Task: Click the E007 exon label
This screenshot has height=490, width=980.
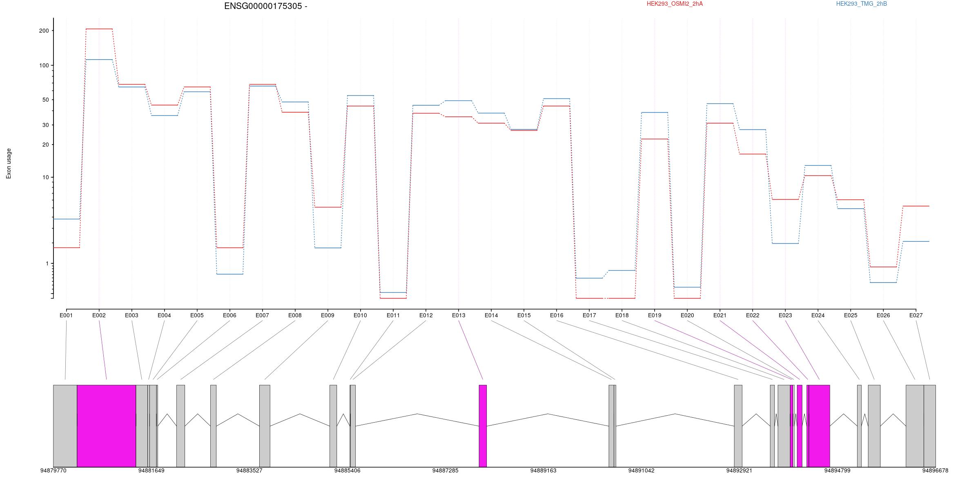Action: pos(262,315)
